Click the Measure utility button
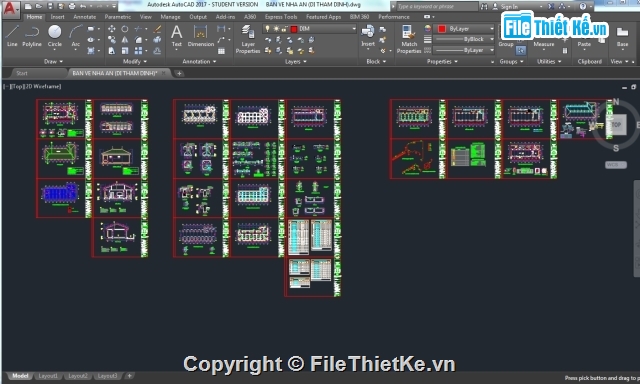 pos(544,44)
